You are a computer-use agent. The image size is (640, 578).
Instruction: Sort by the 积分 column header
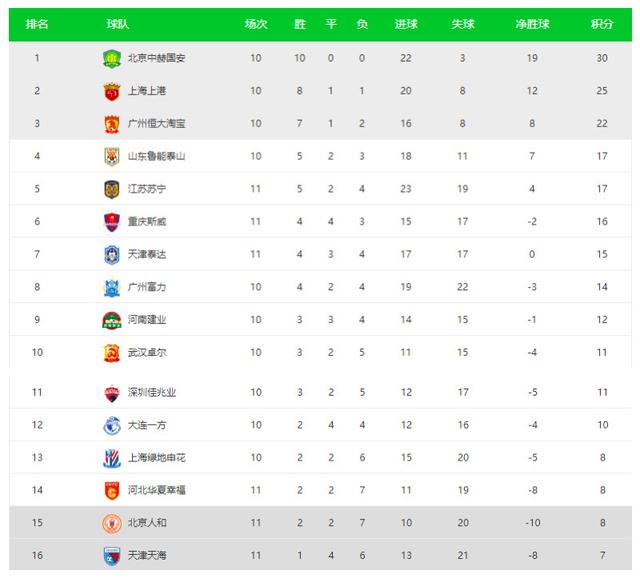602,24
